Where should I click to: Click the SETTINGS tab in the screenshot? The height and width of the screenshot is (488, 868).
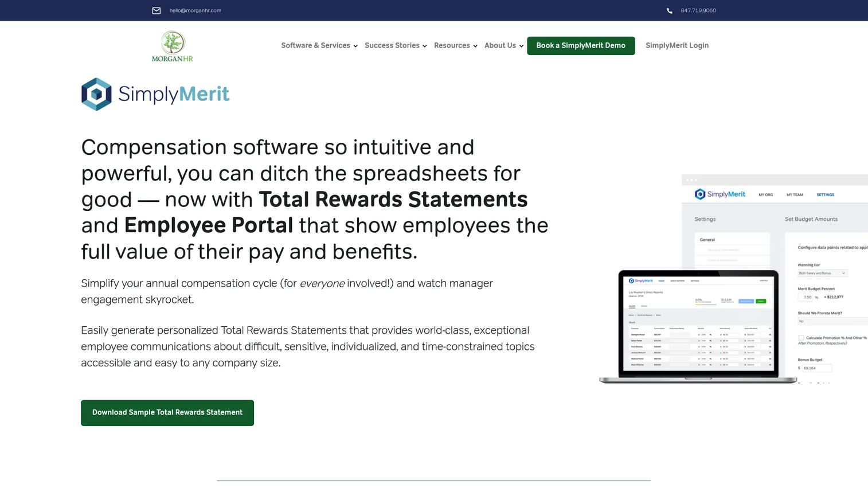826,195
